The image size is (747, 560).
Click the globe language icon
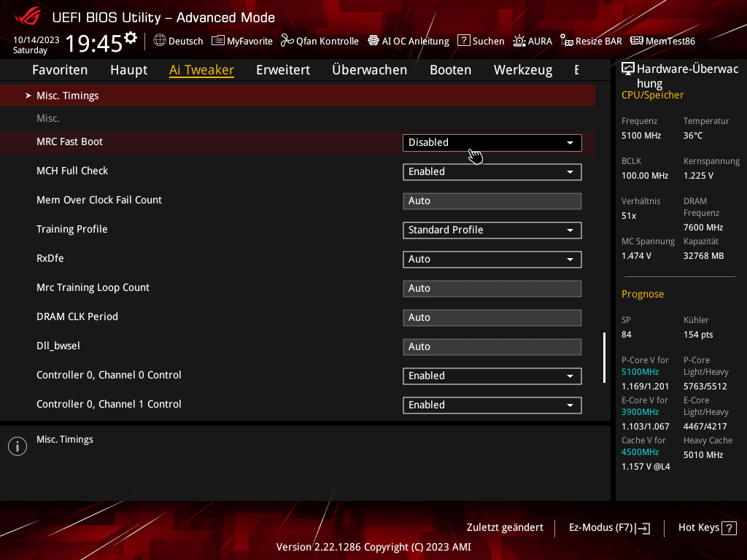point(160,41)
